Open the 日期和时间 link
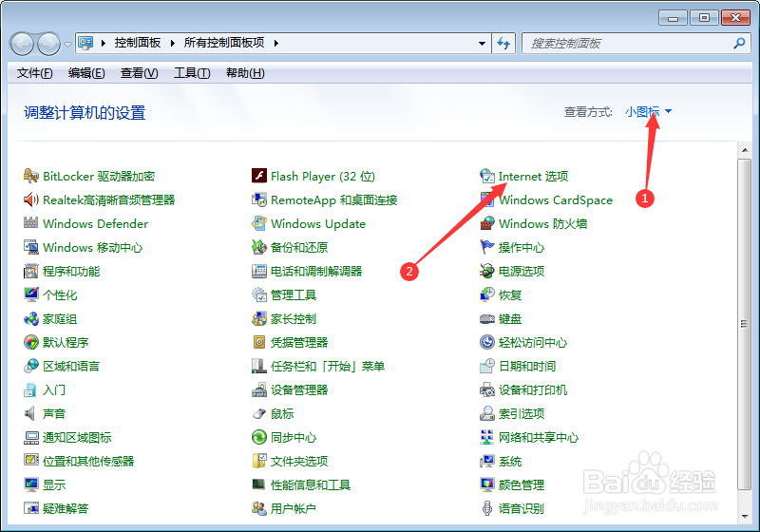760x532 pixels. tap(527, 367)
